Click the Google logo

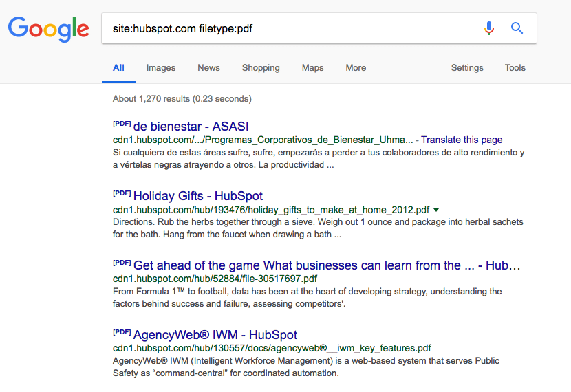(48, 29)
